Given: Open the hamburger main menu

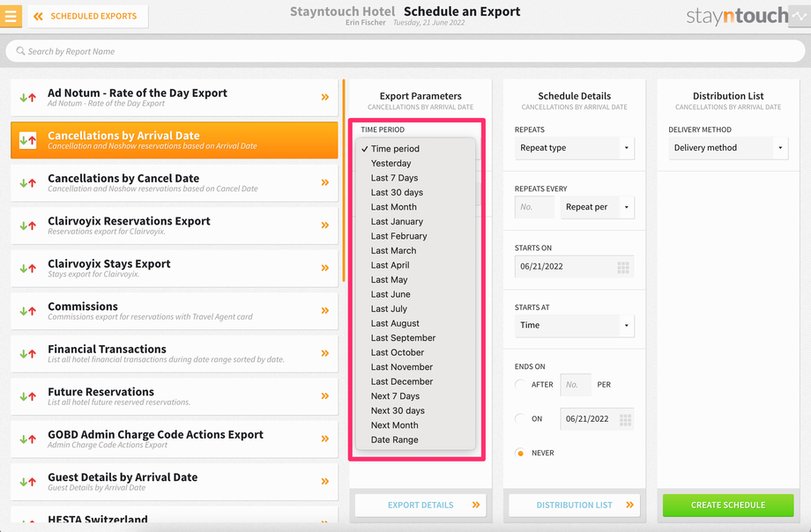Looking at the screenshot, I should coord(11,16).
